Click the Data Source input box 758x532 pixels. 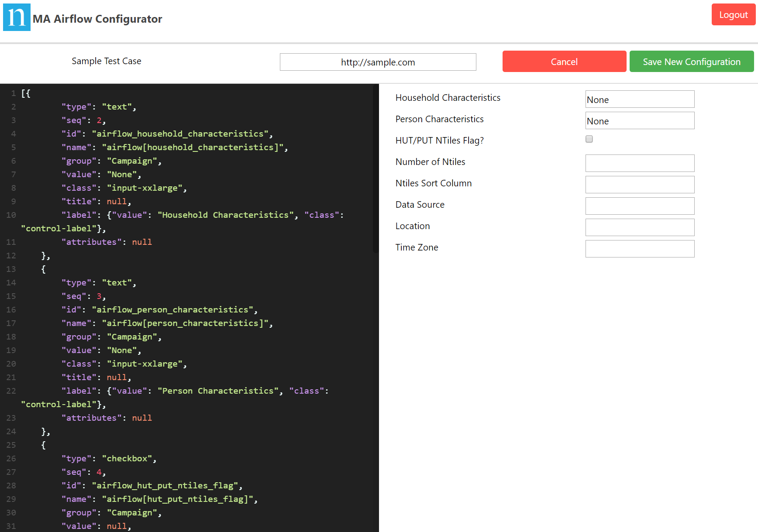639,206
